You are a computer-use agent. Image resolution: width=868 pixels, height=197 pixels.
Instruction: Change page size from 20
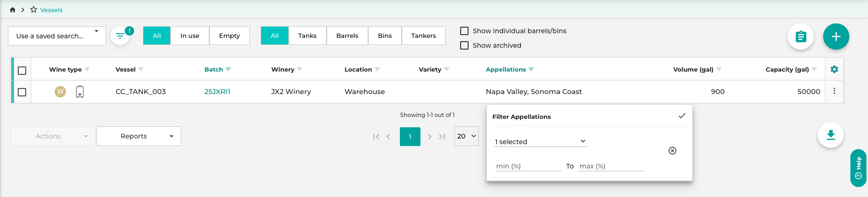[467, 136]
